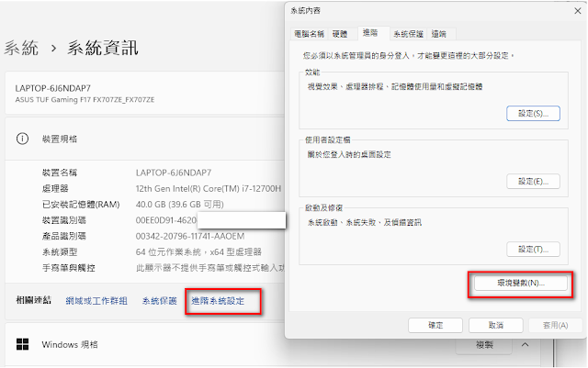Click the device ID value starting 00EE0D91
Viewport: 588px width, 368px height.
tap(165, 220)
